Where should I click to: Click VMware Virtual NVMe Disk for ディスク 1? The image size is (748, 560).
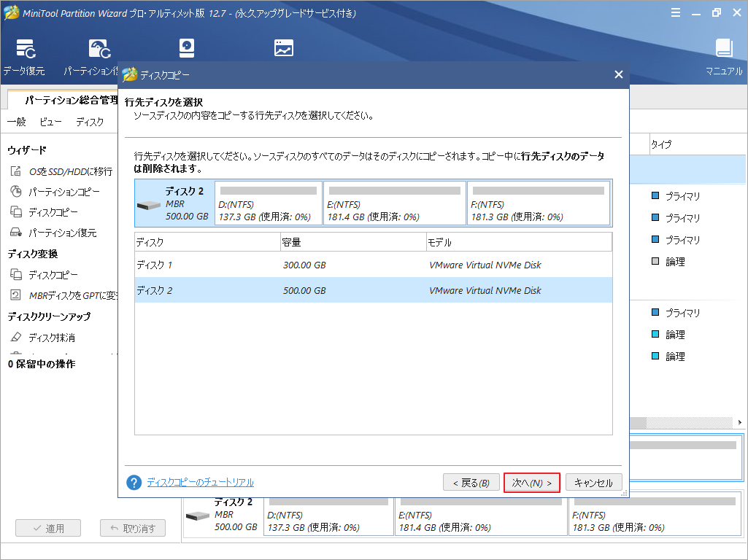485,265
